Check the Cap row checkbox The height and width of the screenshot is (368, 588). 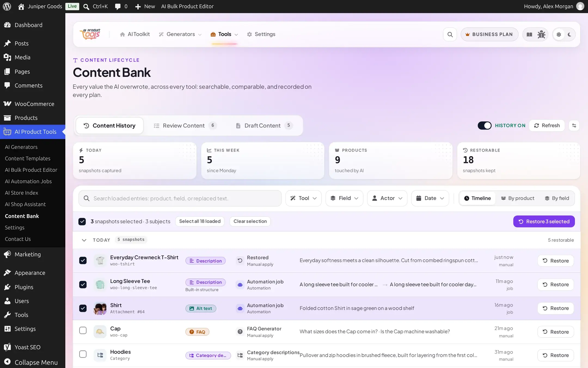pyautogui.click(x=83, y=331)
